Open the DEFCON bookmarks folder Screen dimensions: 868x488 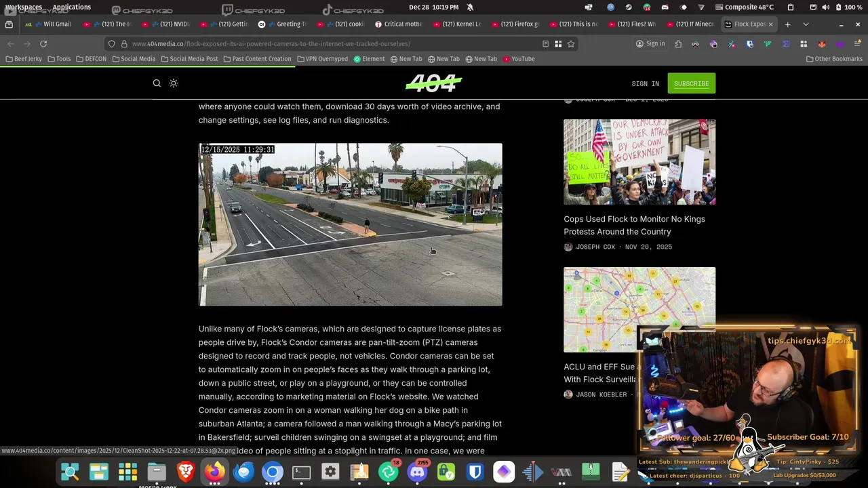click(91, 59)
